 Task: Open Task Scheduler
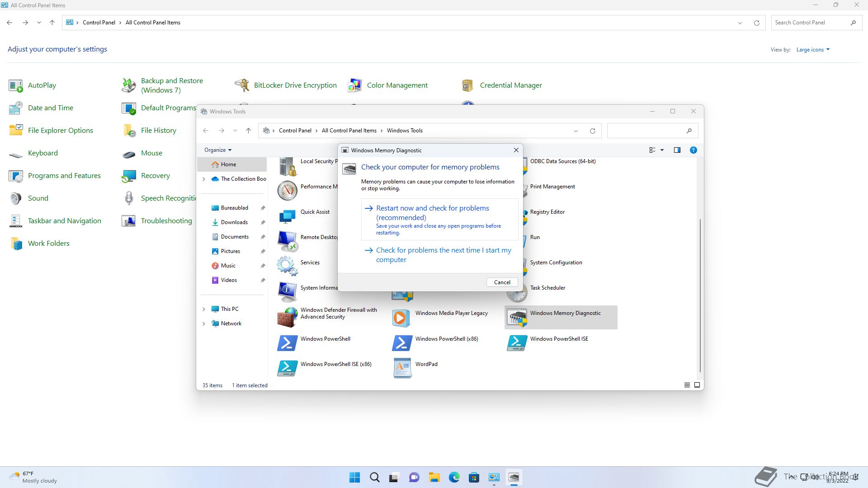point(547,288)
